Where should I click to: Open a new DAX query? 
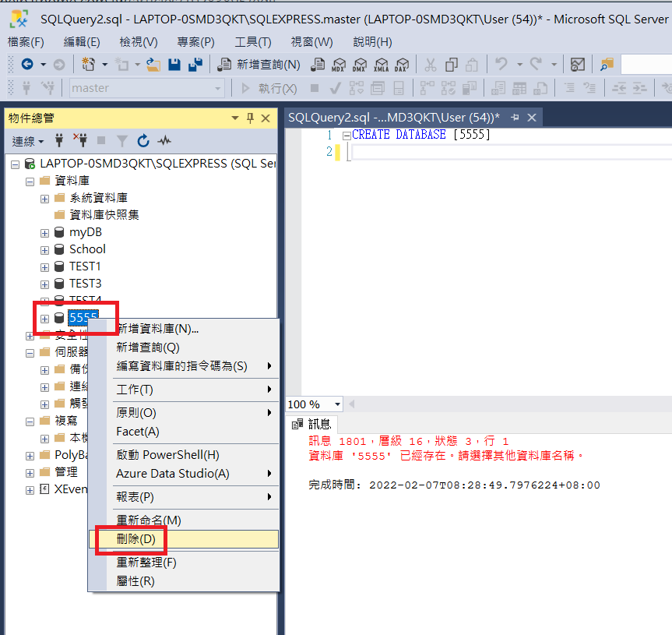coord(402,65)
